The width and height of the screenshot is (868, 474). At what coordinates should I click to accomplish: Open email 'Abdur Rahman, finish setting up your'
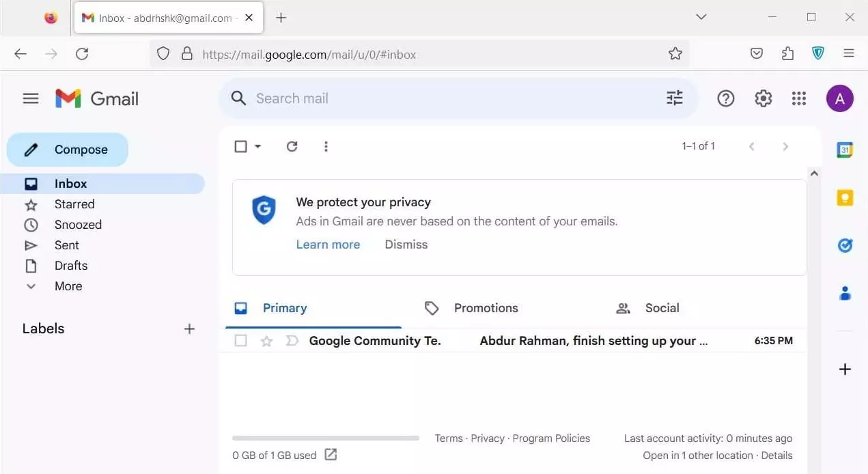(593, 341)
